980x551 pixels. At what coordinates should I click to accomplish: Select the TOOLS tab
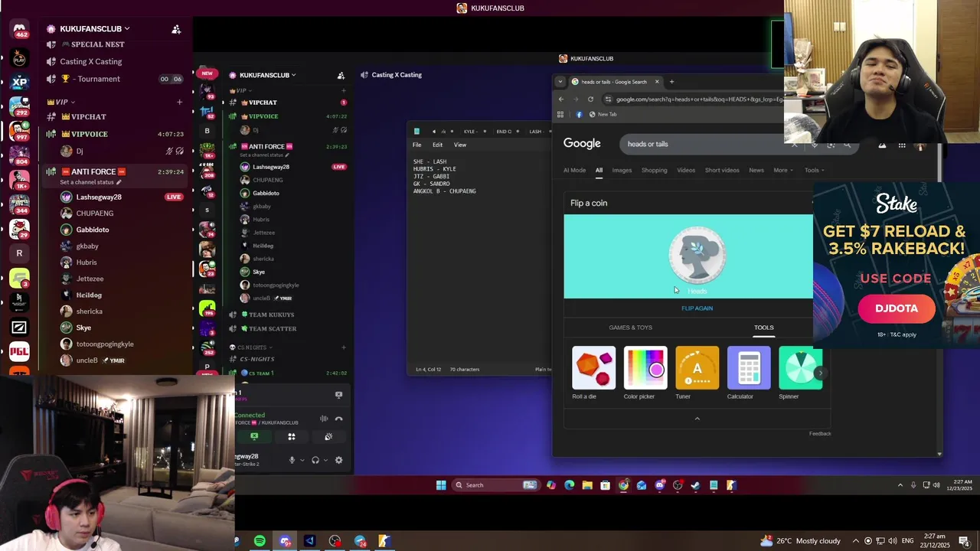(x=764, y=328)
